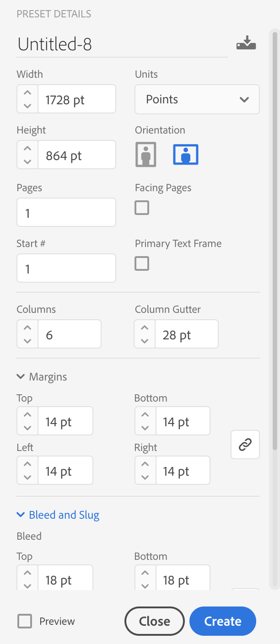280x644 pixels.
Task: Click the Create button
Action: pos(223,621)
